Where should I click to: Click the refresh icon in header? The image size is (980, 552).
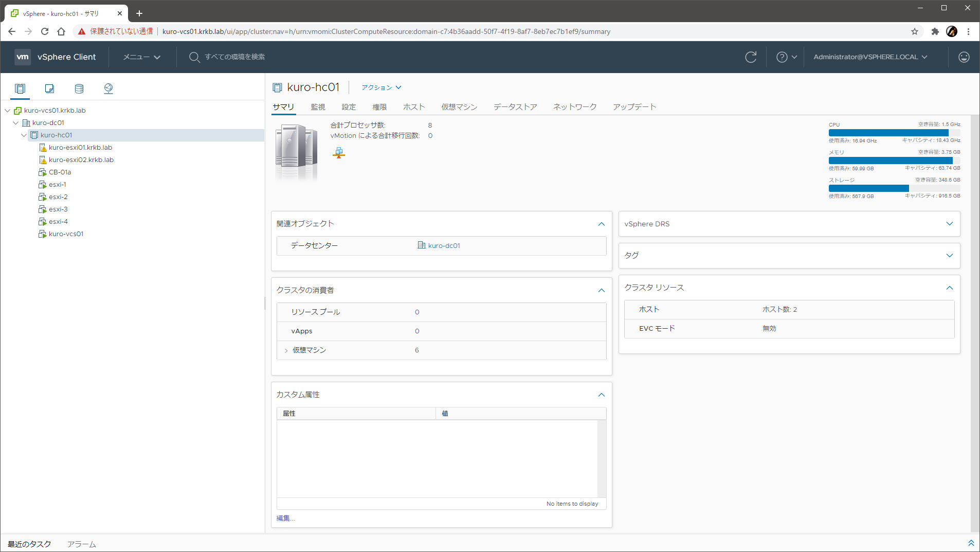751,57
